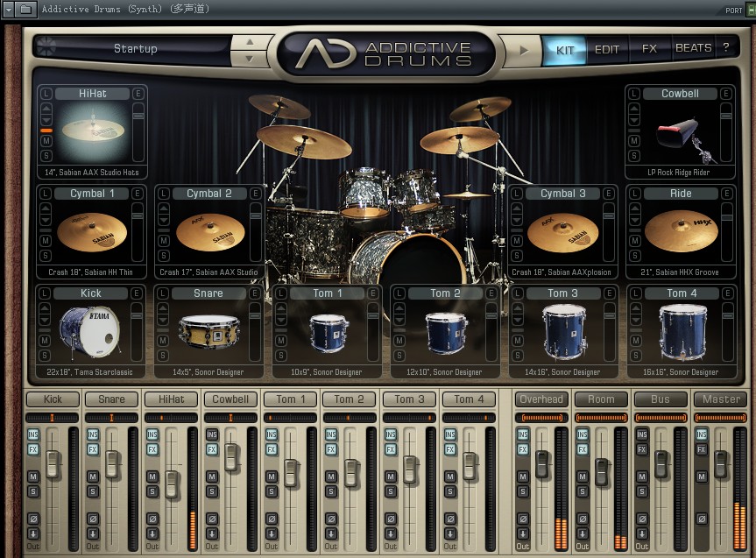Open the title bar dropdown arrow menu
The image size is (756, 558).
[9, 9]
